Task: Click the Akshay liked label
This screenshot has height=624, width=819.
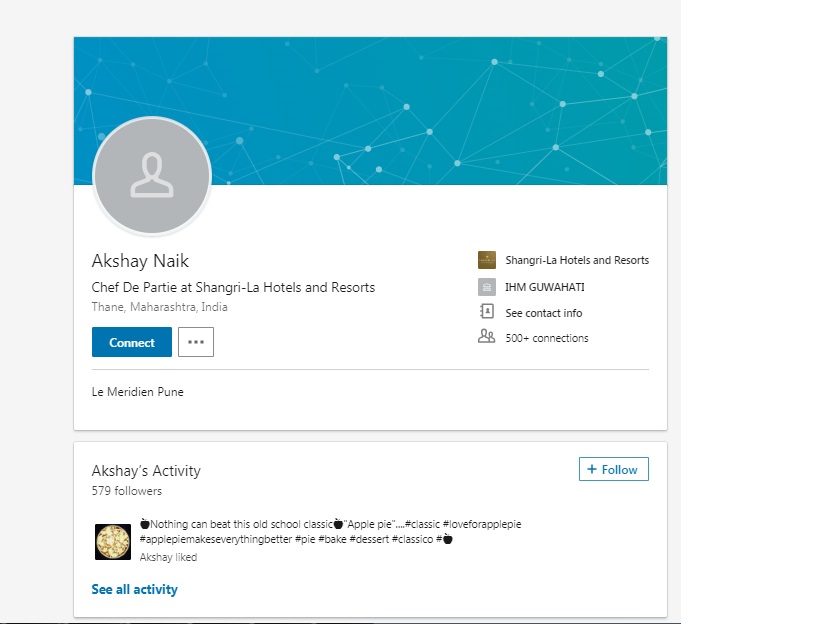Action: pyautogui.click(x=168, y=558)
